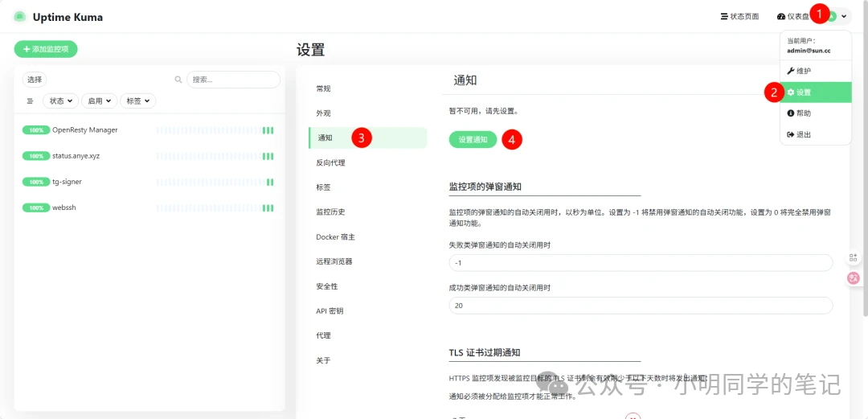Go to the 仪表盘 dashboard
The width and height of the screenshot is (868, 419).
click(x=793, y=17)
